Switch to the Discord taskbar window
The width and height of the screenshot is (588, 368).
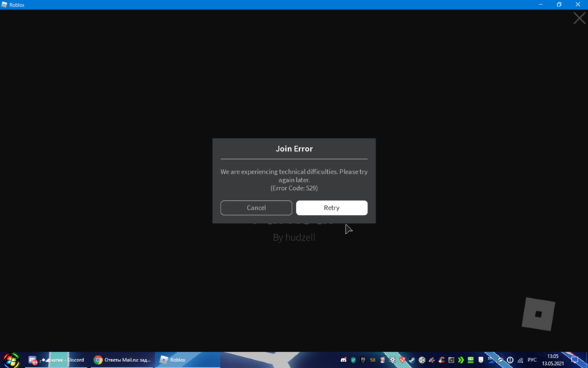(57, 360)
